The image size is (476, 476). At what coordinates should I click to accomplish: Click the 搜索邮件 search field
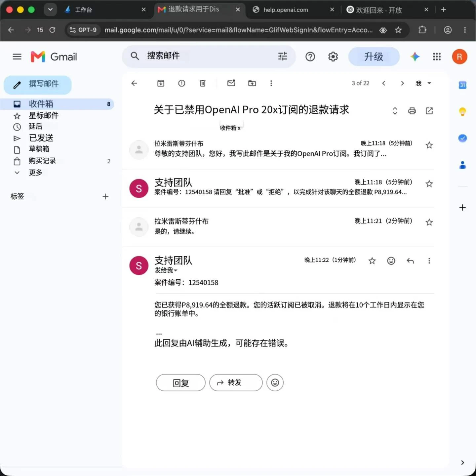[209, 56]
